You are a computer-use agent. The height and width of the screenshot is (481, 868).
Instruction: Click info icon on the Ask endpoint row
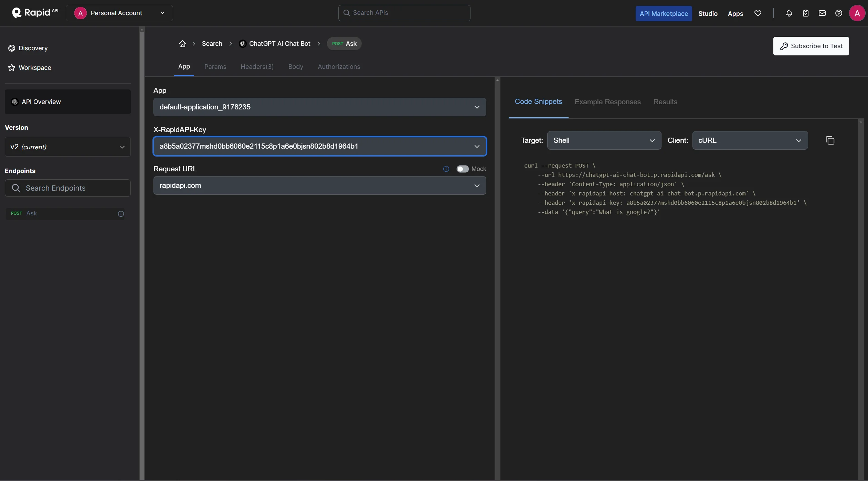click(x=121, y=214)
